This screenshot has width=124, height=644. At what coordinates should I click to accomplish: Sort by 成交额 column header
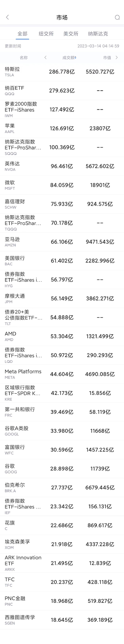(x=69, y=58)
